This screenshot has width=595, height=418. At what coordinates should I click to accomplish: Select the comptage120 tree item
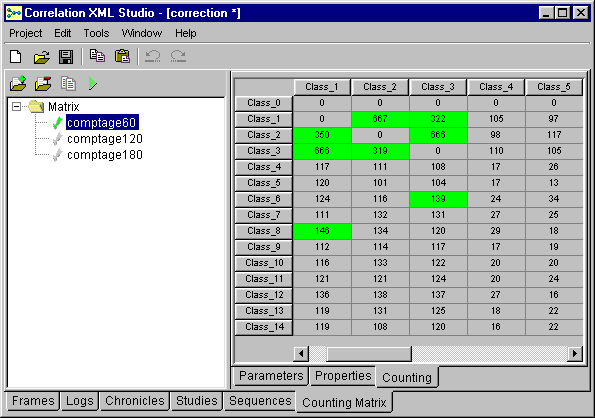105,139
